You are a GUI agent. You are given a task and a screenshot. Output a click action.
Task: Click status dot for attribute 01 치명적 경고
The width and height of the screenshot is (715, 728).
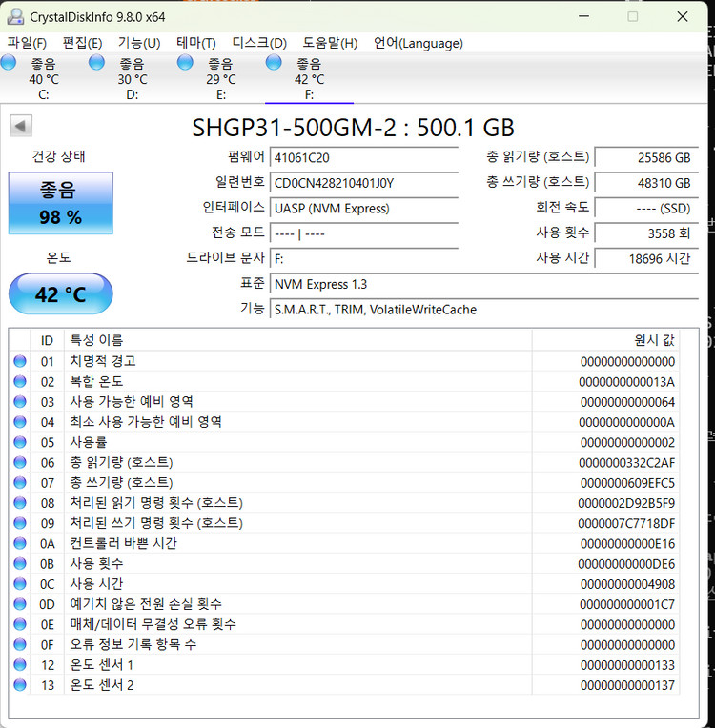[x=20, y=361]
